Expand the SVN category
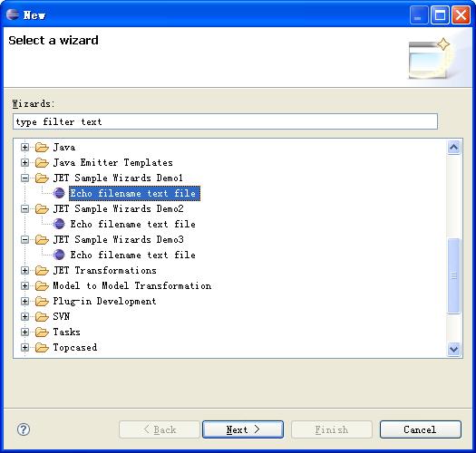This screenshot has width=476, height=453. pos(24,317)
